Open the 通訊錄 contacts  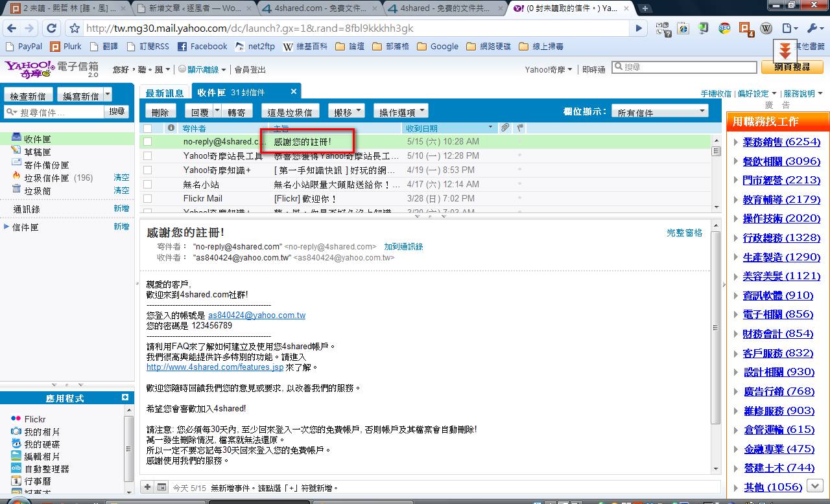coord(27,209)
